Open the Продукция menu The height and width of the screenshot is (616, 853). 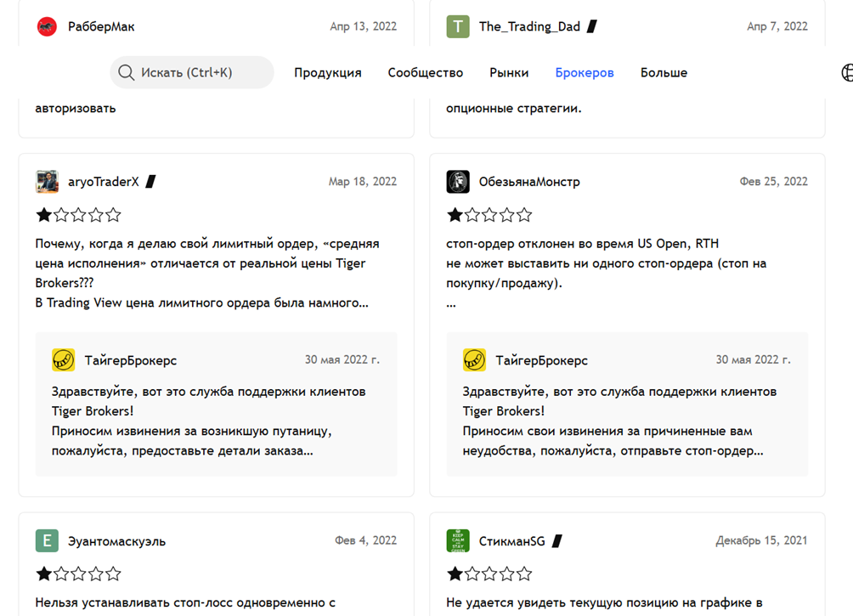(328, 73)
